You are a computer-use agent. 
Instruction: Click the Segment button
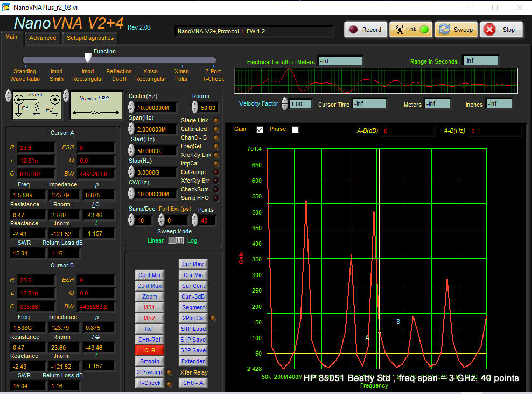(193, 307)
